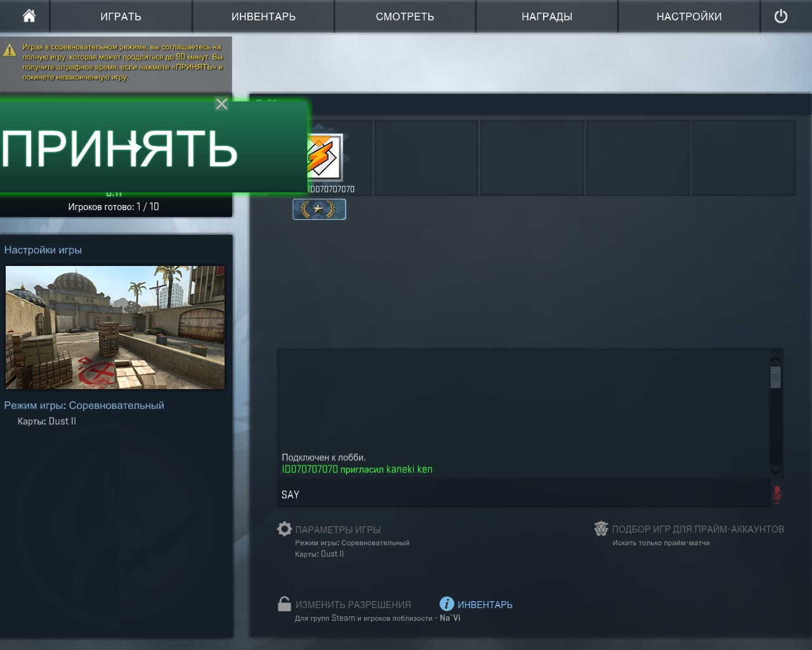This screenshot has height=650, width=812.
Task: Open the НАГРАДЫ menu
Action: (547, 17)
